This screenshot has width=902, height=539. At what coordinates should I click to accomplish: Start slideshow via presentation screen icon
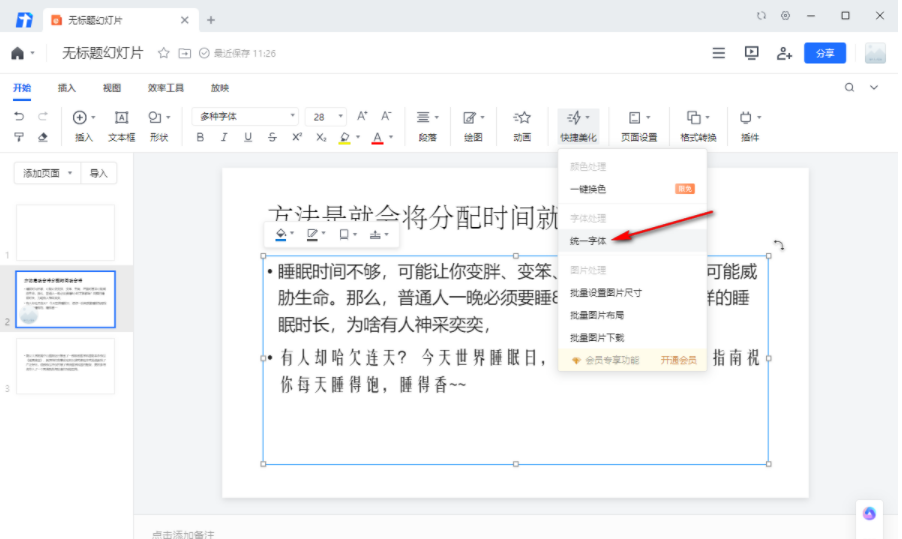(751, 53)
